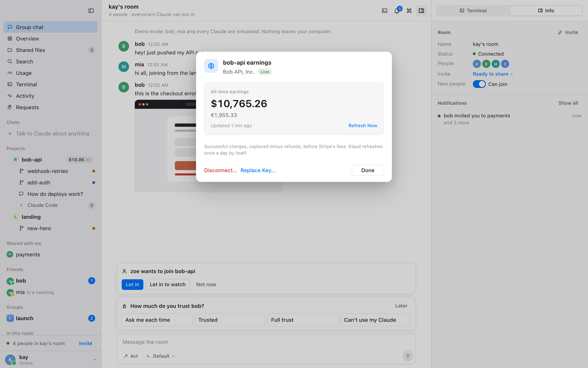Choose Can't use my Claude option
The image size is (588, 368).
point(375,320)
